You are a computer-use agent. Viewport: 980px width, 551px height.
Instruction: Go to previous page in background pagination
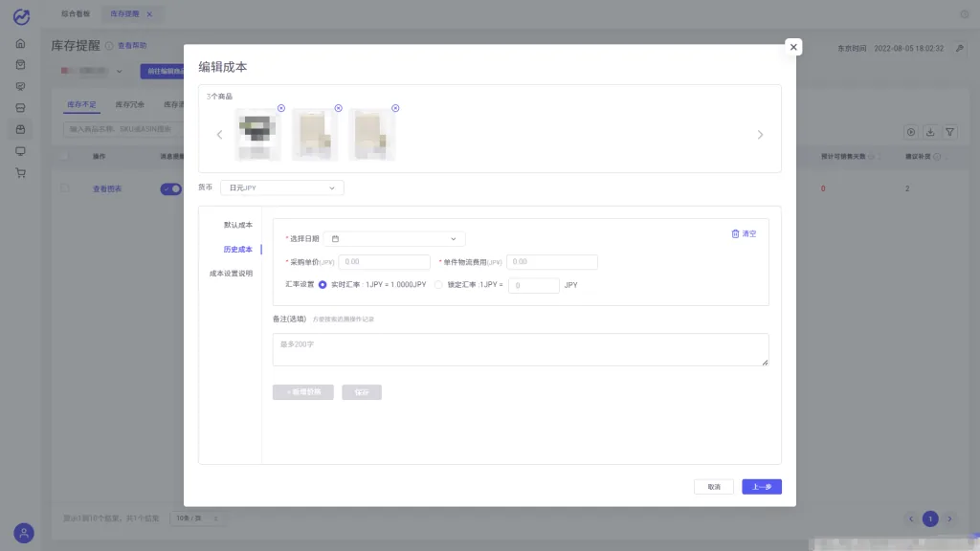911,519
